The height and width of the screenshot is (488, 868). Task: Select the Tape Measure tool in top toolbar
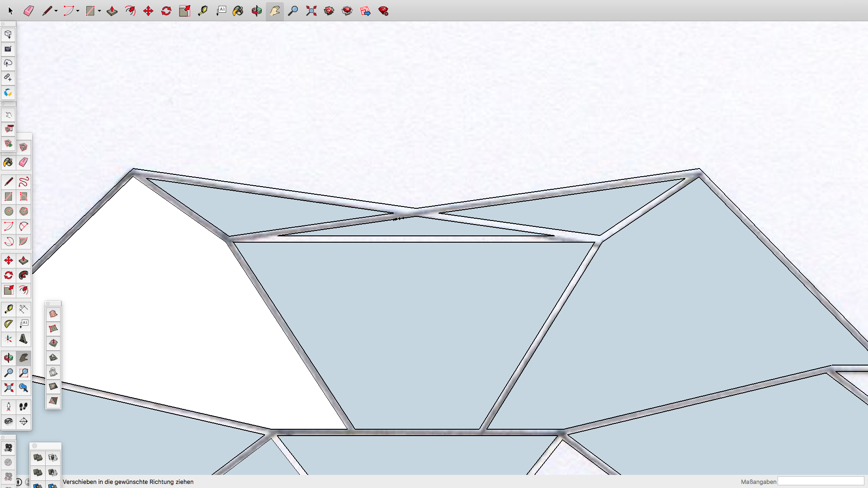coord(203,11)
